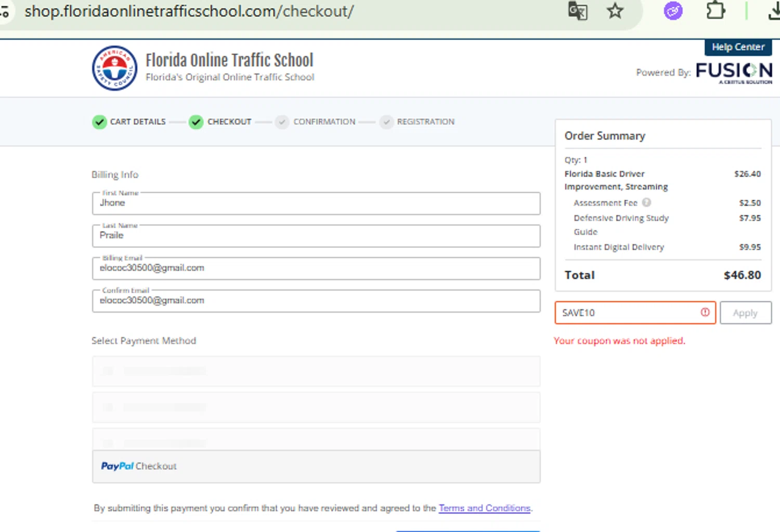The image size is (780, 532).
Task: Click the Cart Details green checkmark
Action: click(x=99, y=122)
